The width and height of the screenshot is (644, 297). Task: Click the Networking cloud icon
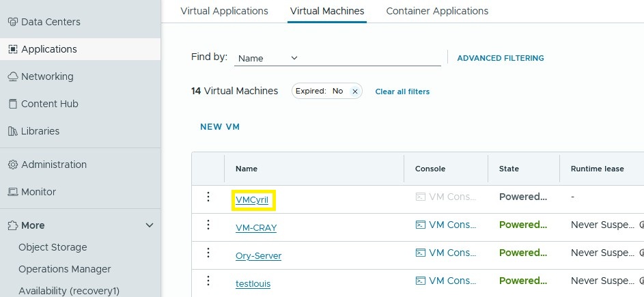pyautogui.click(x=12, y=76)
